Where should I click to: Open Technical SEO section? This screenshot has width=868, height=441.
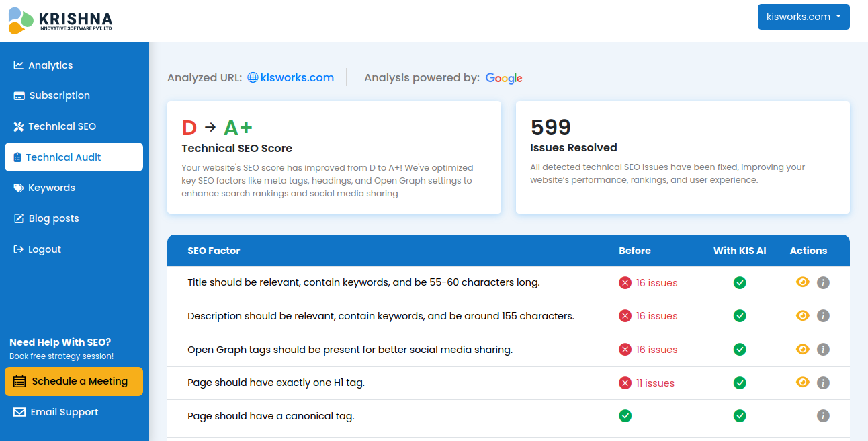[x=74, y=126]
